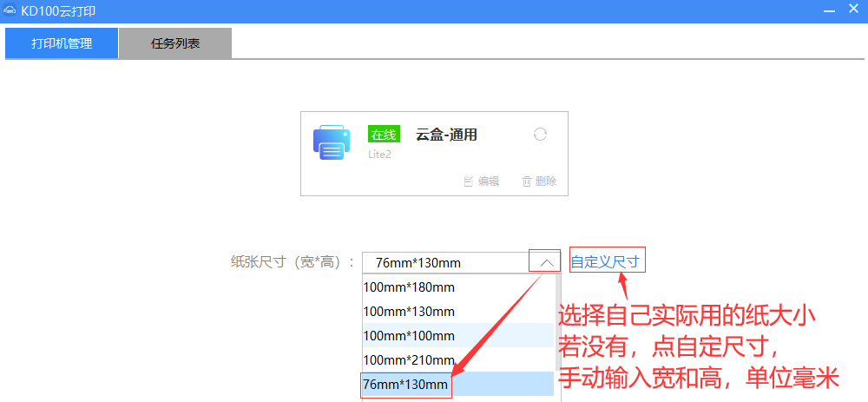Click the 76mm*130mm paper size combo box

tap(462, 262)
